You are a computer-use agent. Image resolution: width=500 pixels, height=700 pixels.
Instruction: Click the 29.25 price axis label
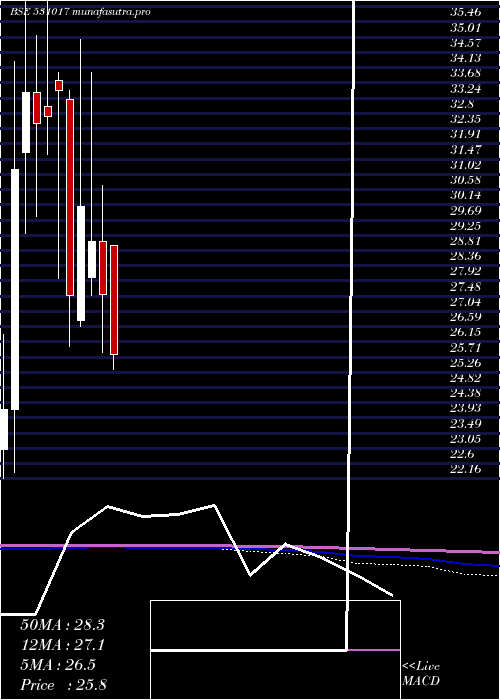[465, 226]
